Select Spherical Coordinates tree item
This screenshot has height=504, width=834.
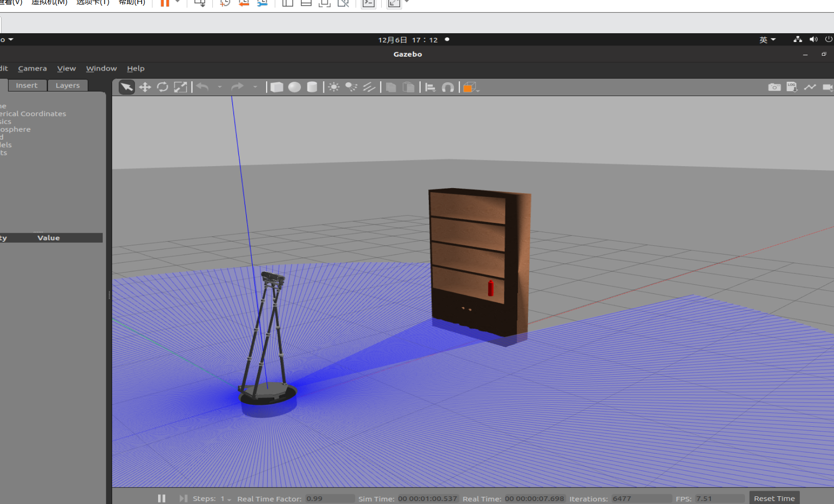click(x=33, y=114)
